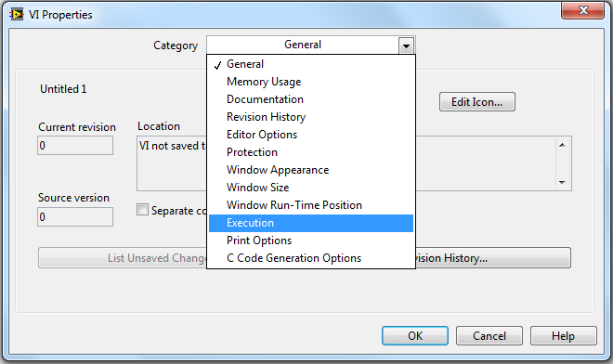Image resolution: width=613 pixels, height=364 pixels.
Task: Select Revision History in the list
Action: (x=311, y=117)
